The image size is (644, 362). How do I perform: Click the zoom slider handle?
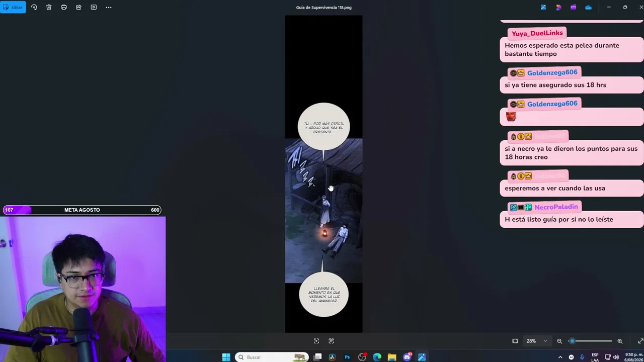(x=572, y=341)
